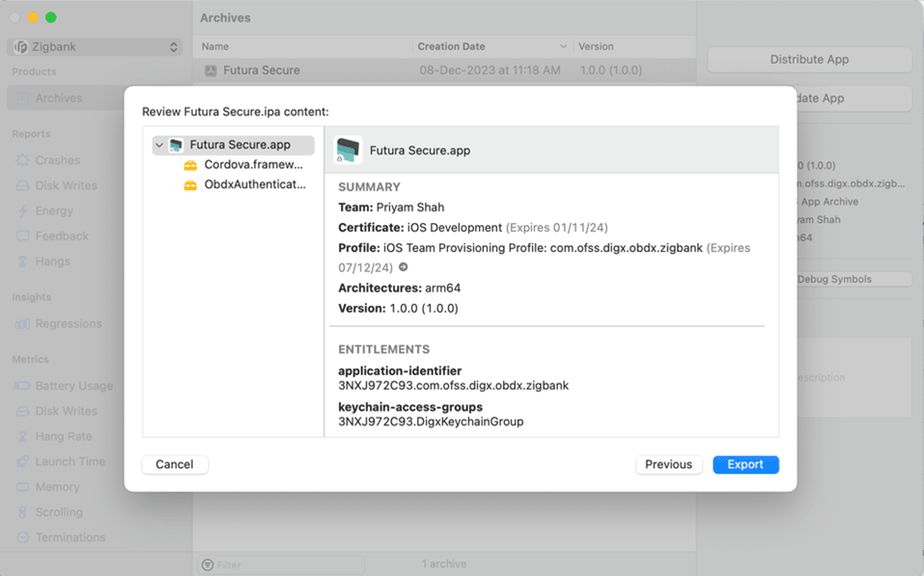This screenshot has height=576, width=924.
Task: Click the ObdxAuthenticator framework toolbox icon
Action: 190,184
